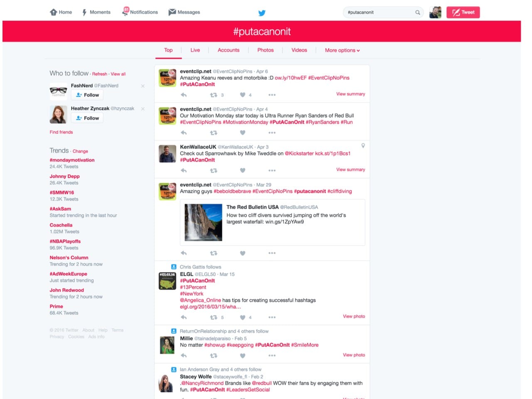This screenshot has width=532, height=399.
Task: Open the Compose Tweet button
Action: 463,12
